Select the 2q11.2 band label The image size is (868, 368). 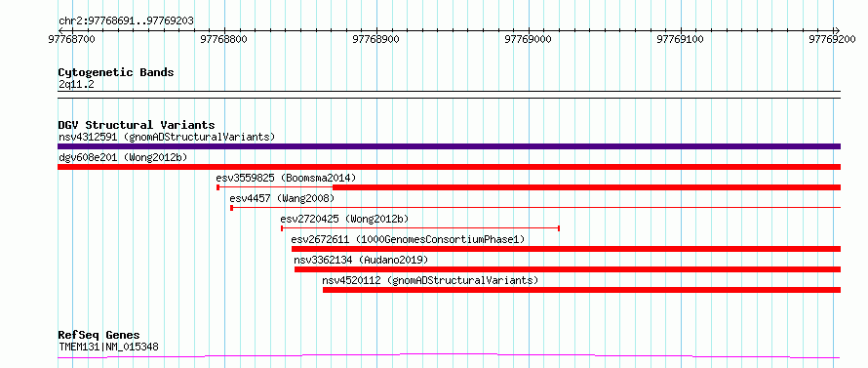click(76, 84)
